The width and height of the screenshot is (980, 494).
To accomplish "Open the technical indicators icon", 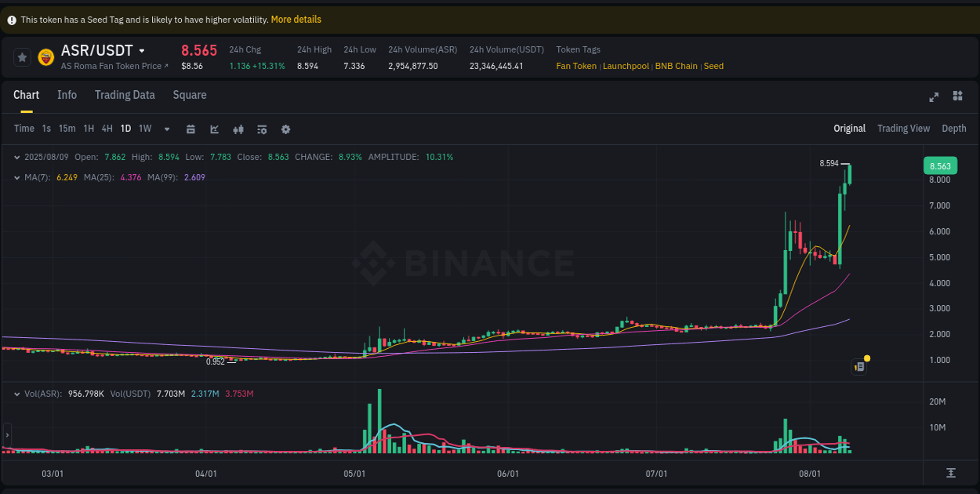I will pos(262,129).
